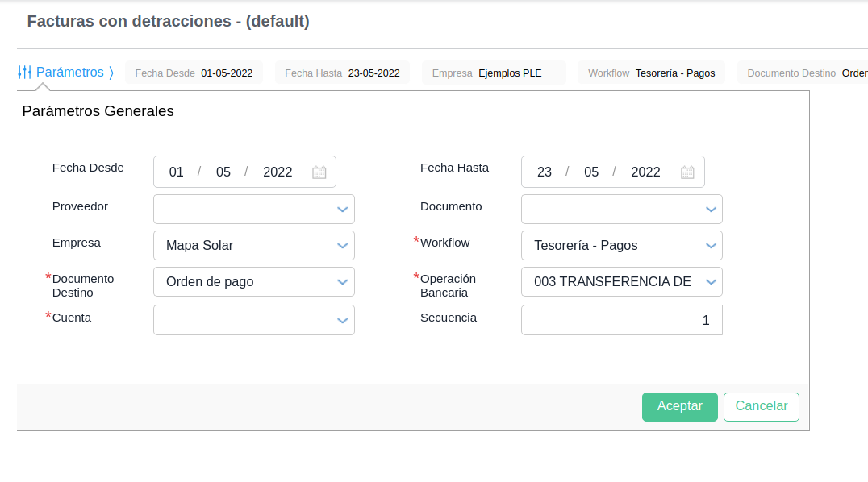
Task: Click the Fecha Desde 01-05-2022 filter chip
Action: [x=194, y=73]
